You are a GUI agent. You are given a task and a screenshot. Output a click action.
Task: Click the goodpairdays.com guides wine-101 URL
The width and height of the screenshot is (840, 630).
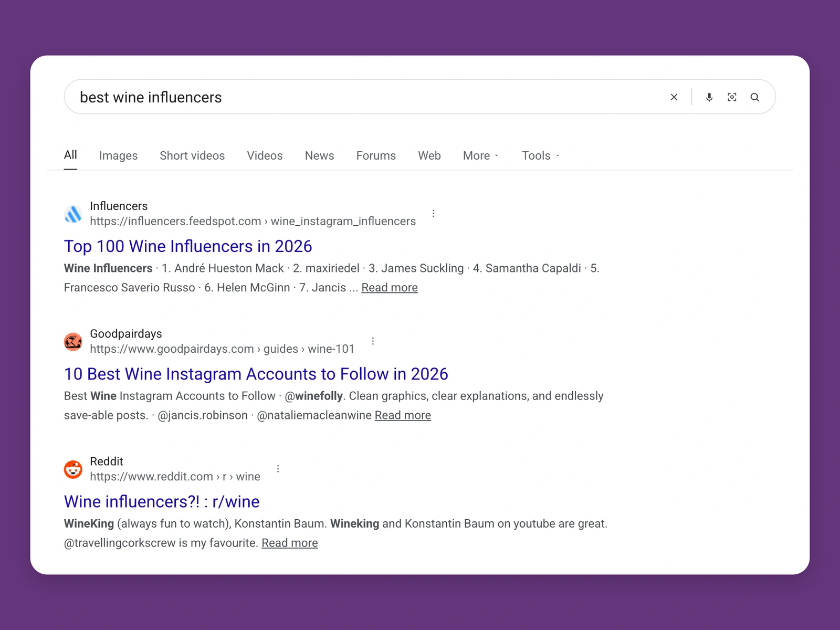pyautogui.click(x=222, y=349)
